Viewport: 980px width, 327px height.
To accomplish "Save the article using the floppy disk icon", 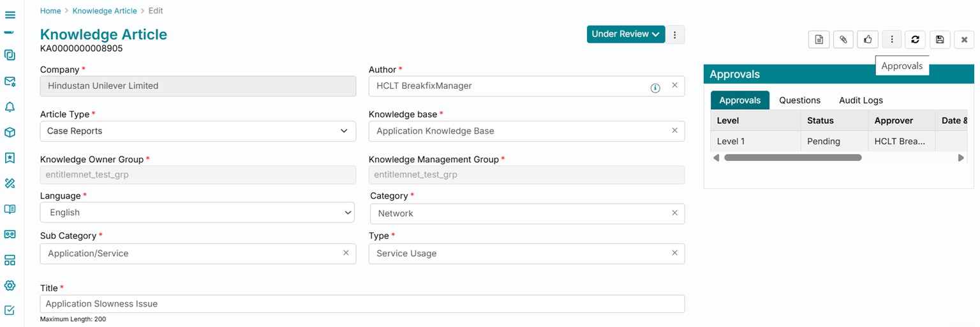I will [940, 40].
